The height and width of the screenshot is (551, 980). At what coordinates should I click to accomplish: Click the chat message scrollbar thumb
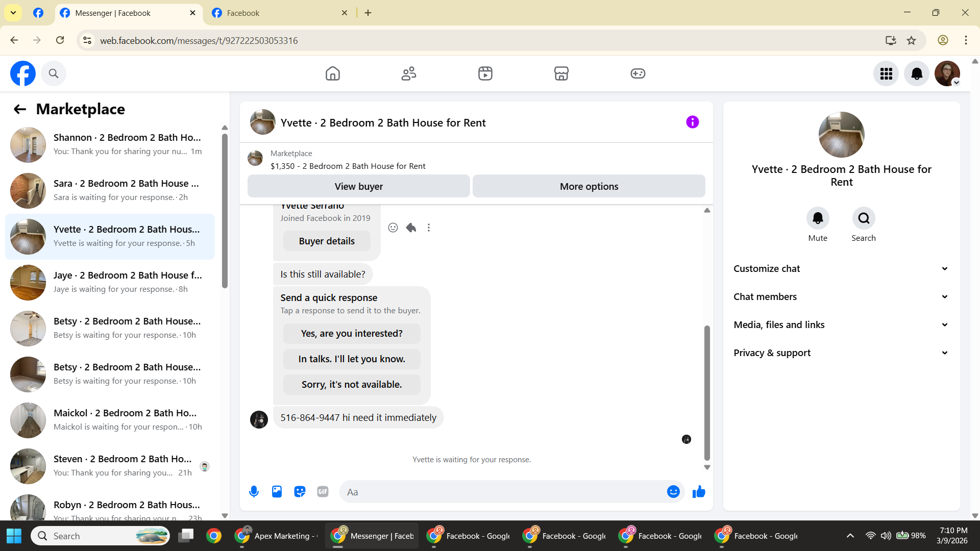707,393
